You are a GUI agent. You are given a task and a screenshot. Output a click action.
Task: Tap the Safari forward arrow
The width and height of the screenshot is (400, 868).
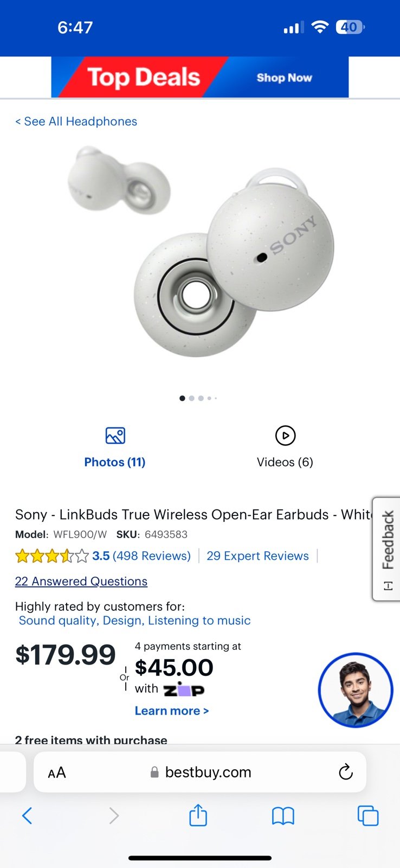113,815
